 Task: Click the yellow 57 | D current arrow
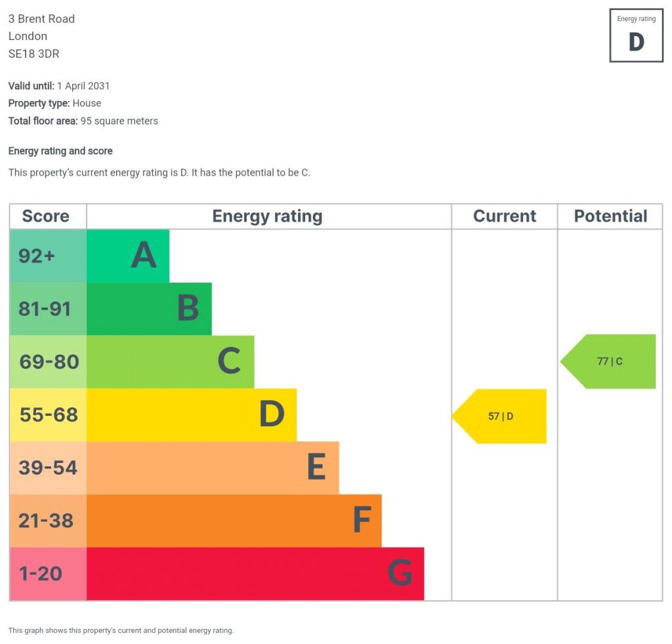[501, 416]
